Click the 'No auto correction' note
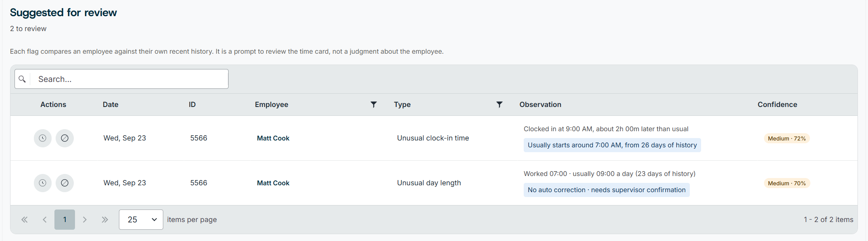 [x=607, y=190]
